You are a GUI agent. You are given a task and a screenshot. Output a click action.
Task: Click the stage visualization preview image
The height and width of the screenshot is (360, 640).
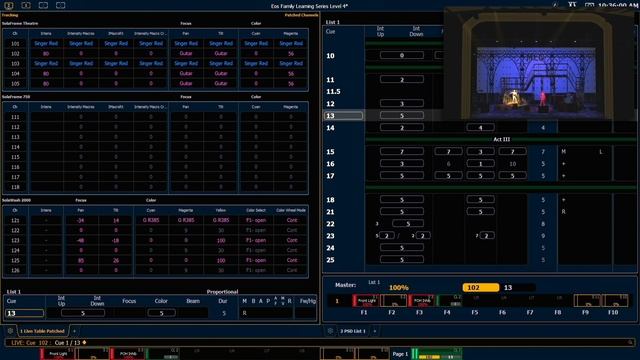(541, 65)
